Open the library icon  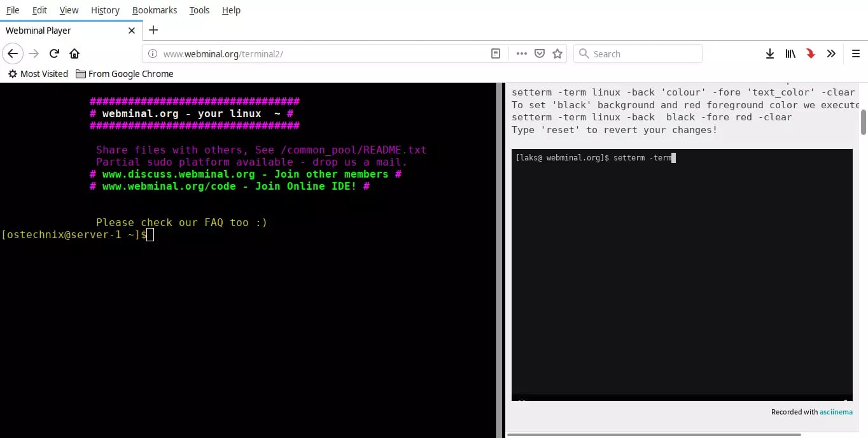(x=790, y=54)
